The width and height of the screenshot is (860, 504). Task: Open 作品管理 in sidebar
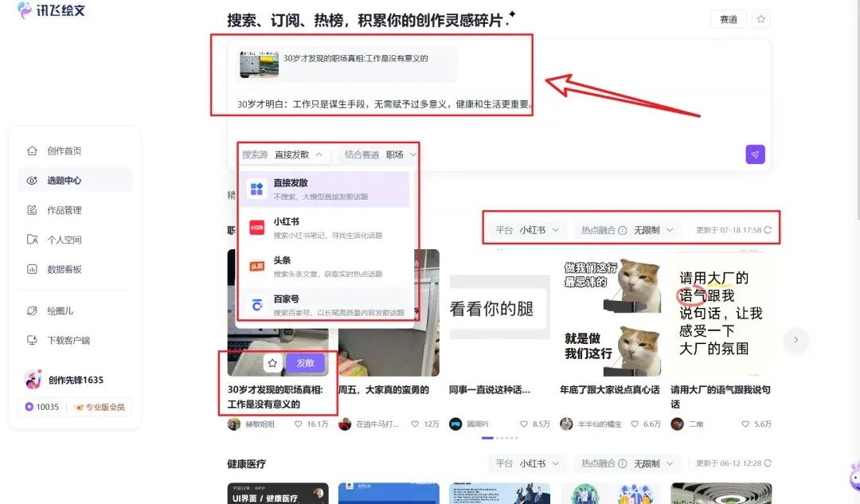tap(75, 210)
